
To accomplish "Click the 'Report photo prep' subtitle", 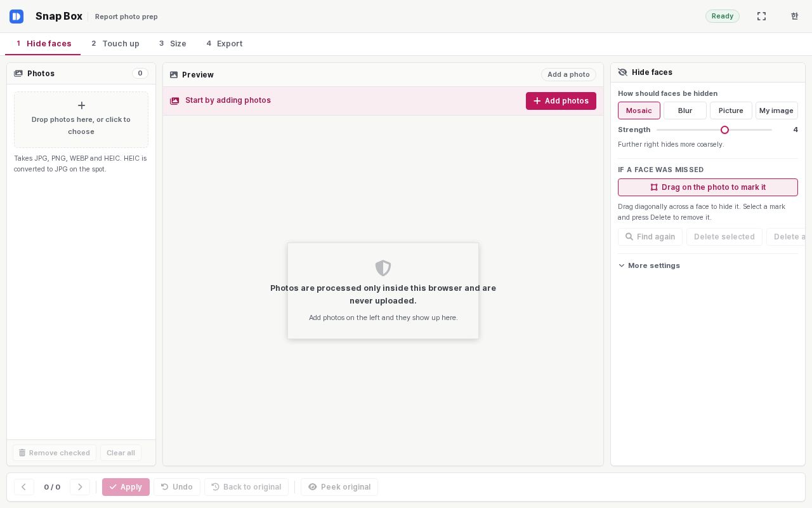I will coord(126,17).
